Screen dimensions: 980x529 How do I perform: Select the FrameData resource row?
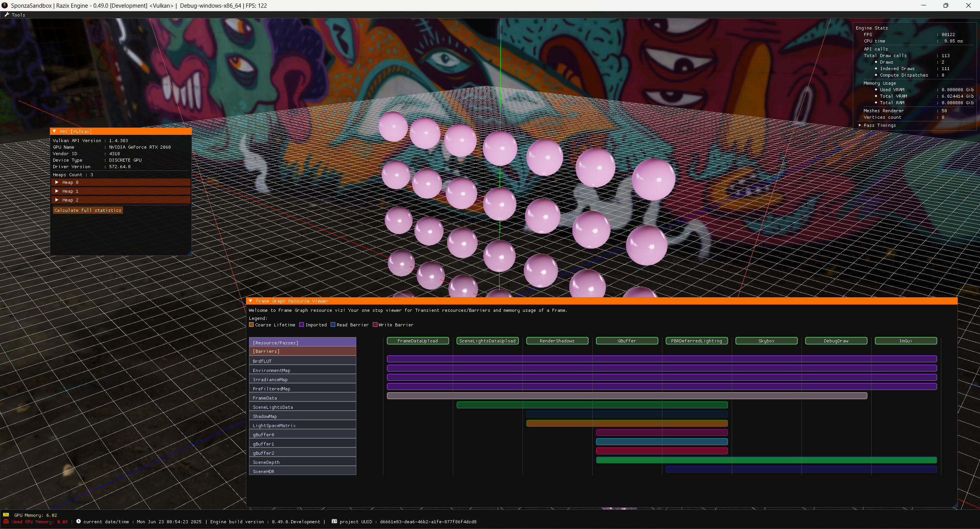[x=303, y=398]
